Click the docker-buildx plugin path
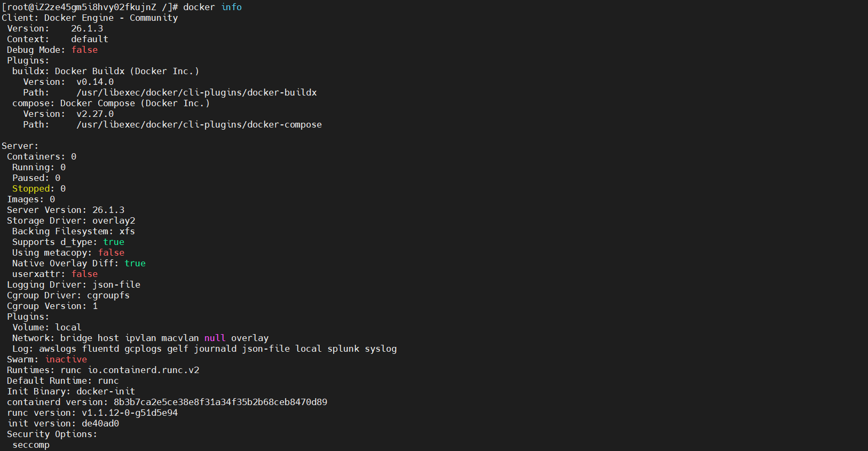The image size is (868, 451). [x=196, y=92]
